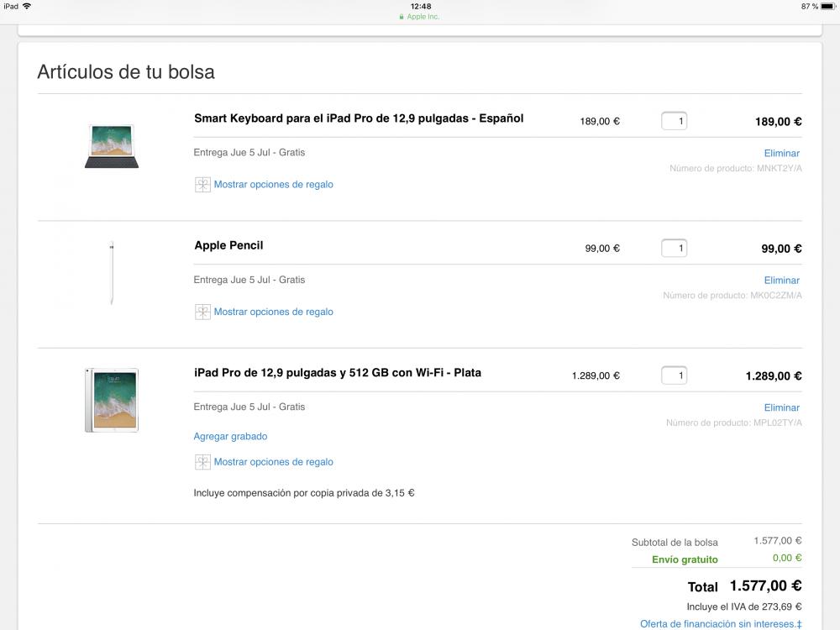This screenshot has height=630, width=840.
Task: Remove Apple Pencil with Eliminar link
Action: pyautogui.click(x=781, y=281)
